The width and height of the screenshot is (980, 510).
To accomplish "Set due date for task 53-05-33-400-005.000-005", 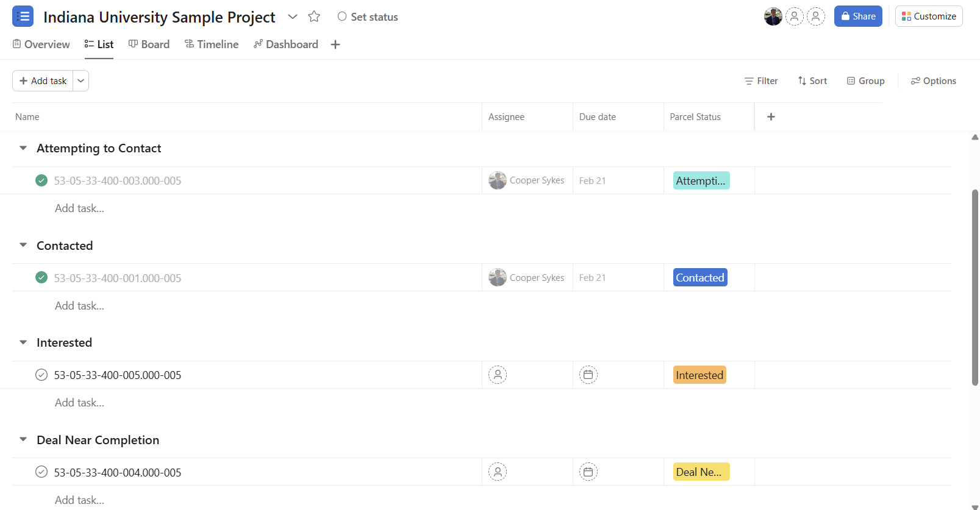I will click(588, 375).
